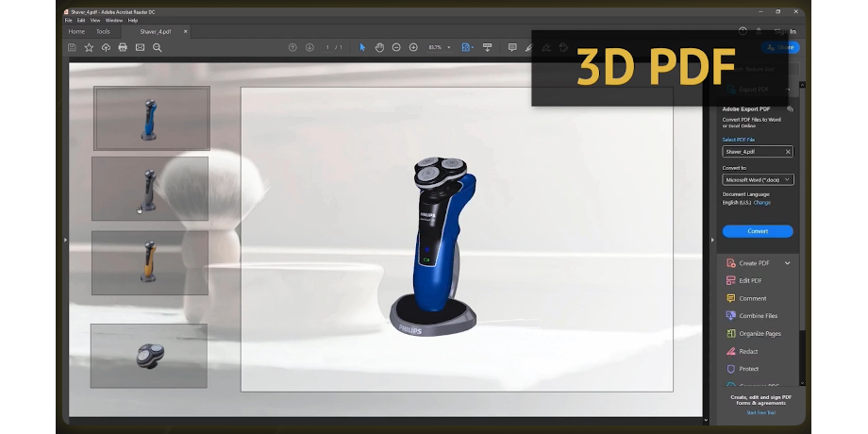
Task: Switch to the Tools tab
Action: (x=103, y=31)
